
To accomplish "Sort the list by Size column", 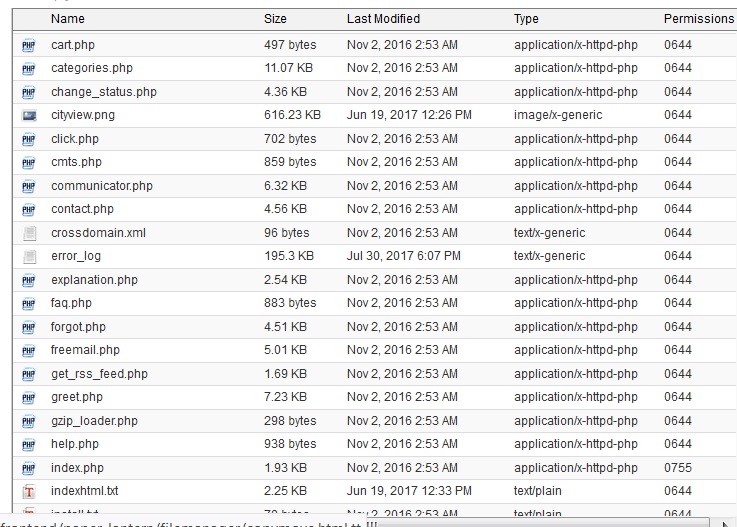I will coord(275,19).
